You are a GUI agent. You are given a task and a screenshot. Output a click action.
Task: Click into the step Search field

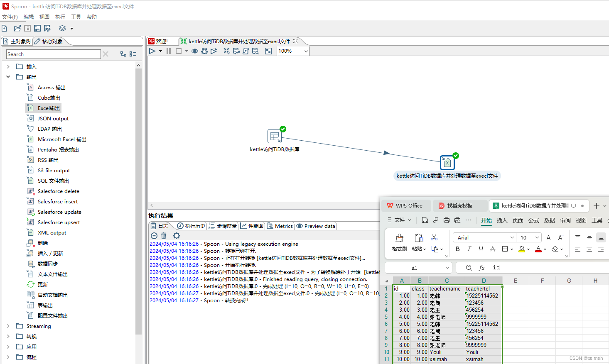[54, 54]
